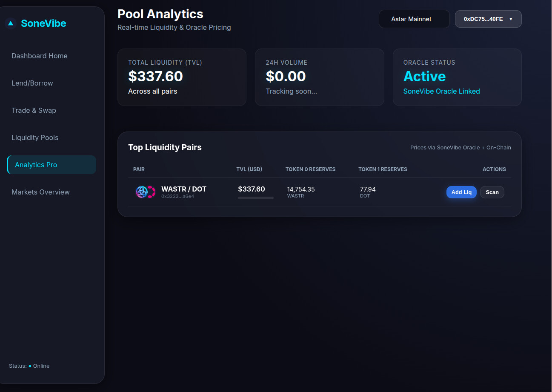Screen dimensions: 552x392
Task: Click the $0.00 24H volume value
Action: [286, 76]
